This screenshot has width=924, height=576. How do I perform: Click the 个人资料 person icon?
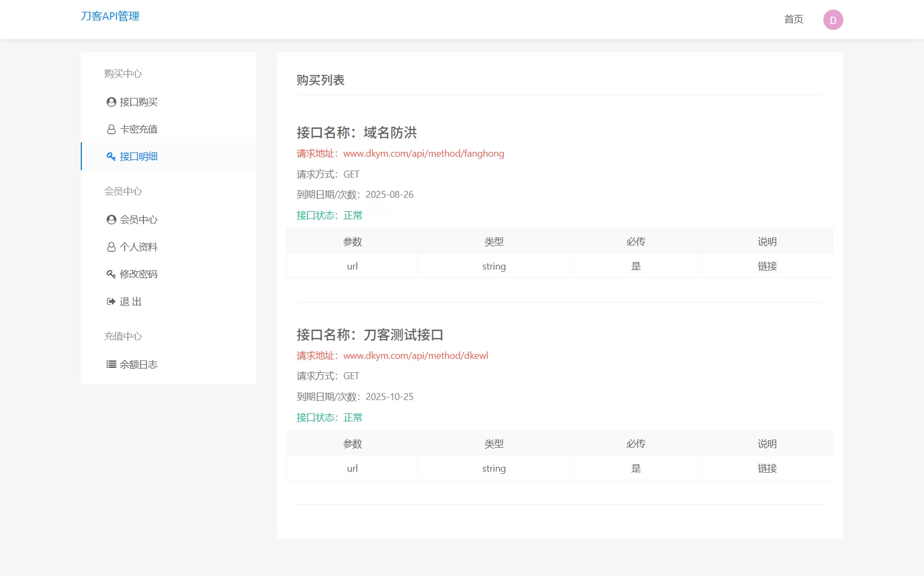(x=111, y=247)
